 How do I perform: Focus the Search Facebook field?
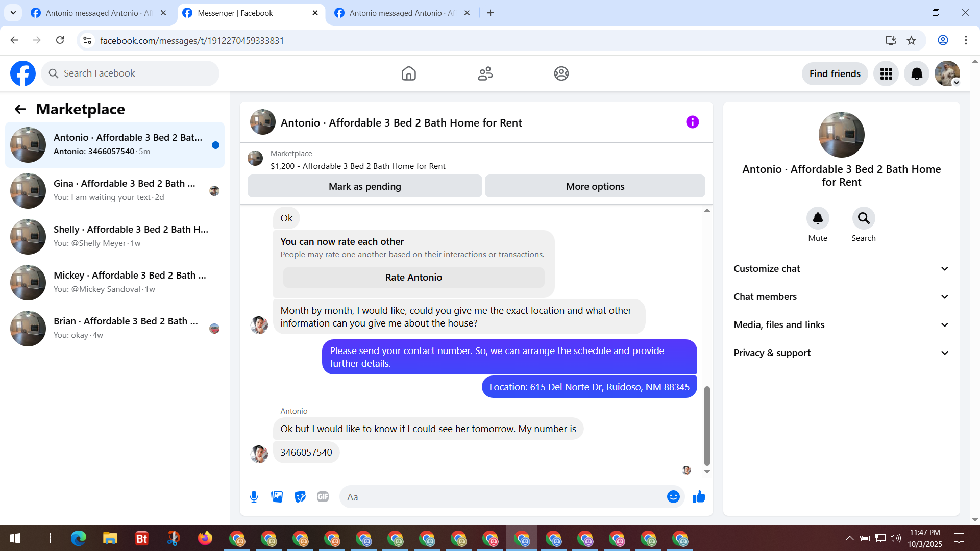click(130, 73)
